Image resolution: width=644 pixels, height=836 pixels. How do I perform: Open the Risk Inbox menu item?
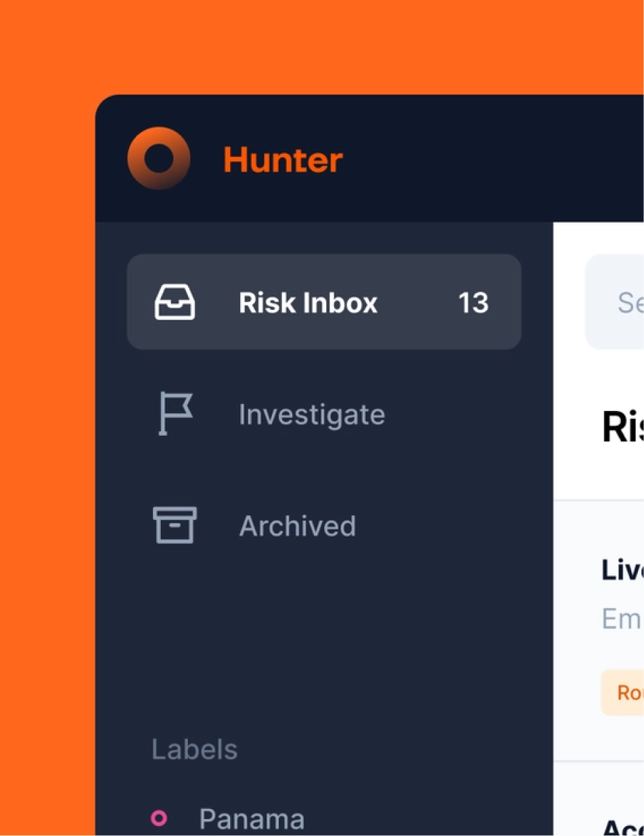tap(308, 303)
